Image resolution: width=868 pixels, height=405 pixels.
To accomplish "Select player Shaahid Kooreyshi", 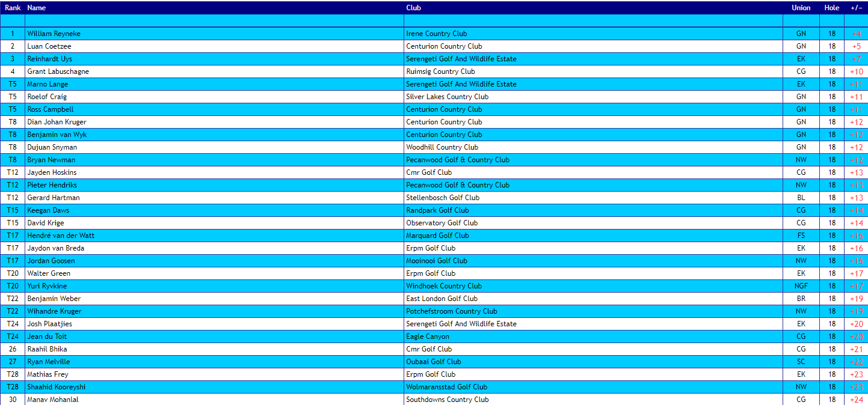I will tap(56, 387).
